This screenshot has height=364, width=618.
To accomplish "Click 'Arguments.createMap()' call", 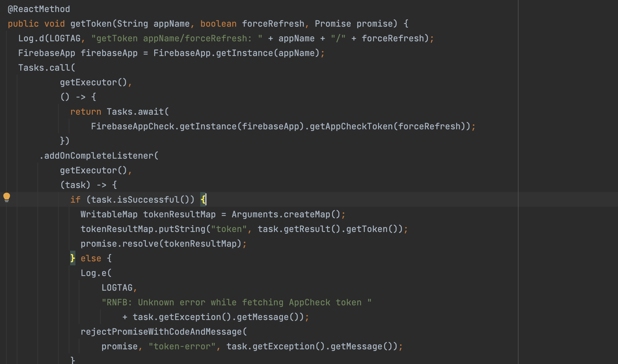I will [x=286, y=214].
